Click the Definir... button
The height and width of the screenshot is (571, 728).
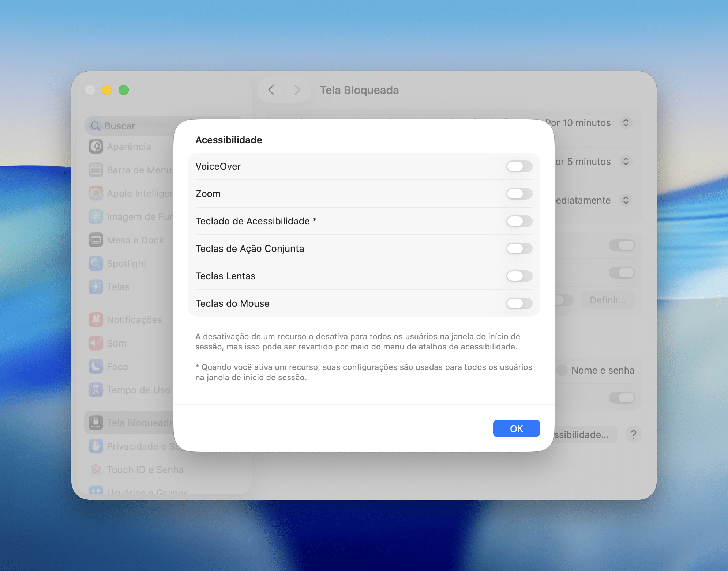608,300
